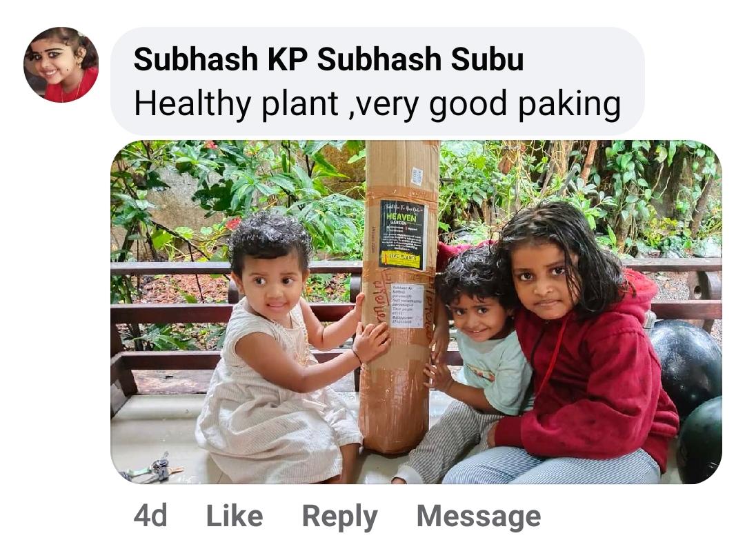Click the white address label on package
The height and width of the screenshot is (560, 745).
[x=407, y=306]
